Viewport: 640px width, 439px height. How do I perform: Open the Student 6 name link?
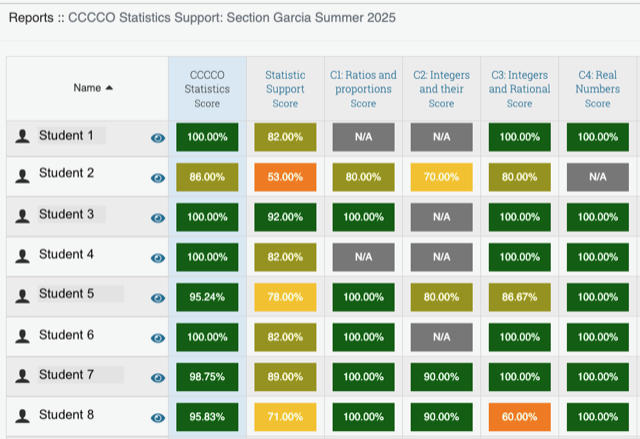66,335
